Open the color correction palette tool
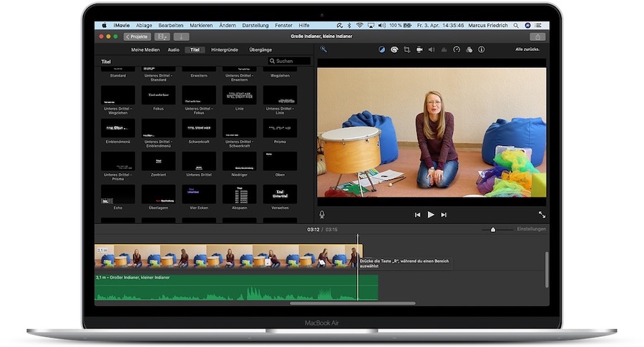 coord(394,49)
